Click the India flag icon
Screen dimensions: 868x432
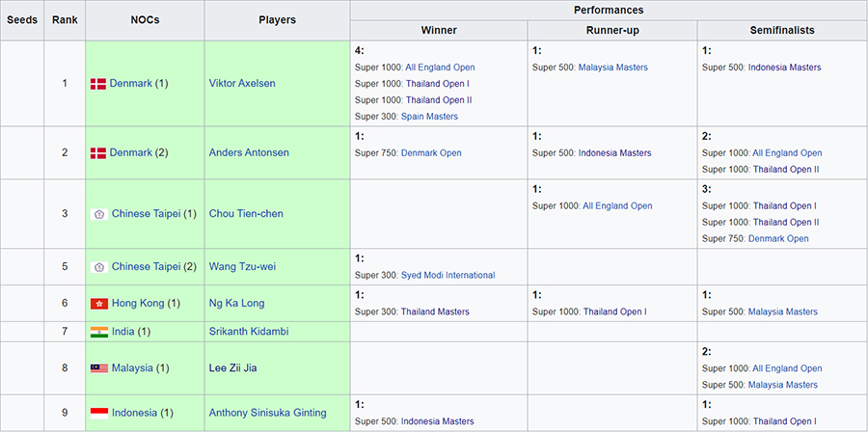99,332
